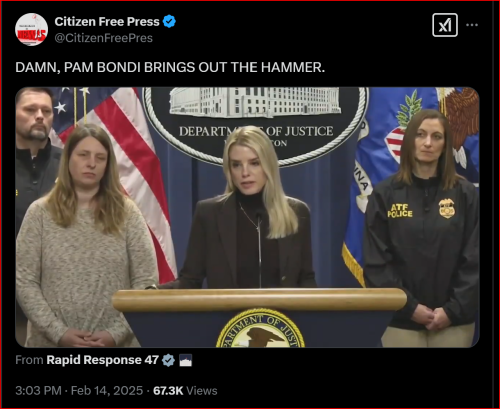The image size is (500, 409).
Task: Click the Feb 14, 2025 date
Action: 107,390
